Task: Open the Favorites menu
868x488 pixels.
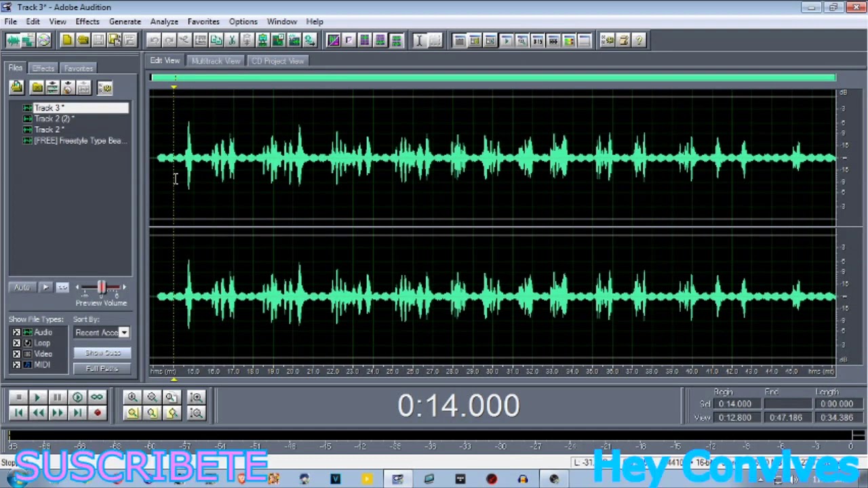Action: pos(203,22)
